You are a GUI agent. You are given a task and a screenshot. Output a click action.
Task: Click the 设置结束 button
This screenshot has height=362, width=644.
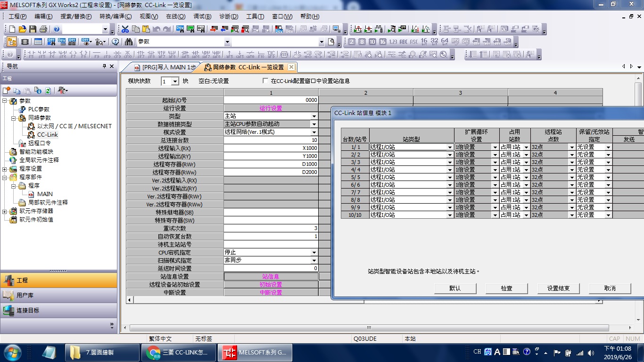coord(558,288)
